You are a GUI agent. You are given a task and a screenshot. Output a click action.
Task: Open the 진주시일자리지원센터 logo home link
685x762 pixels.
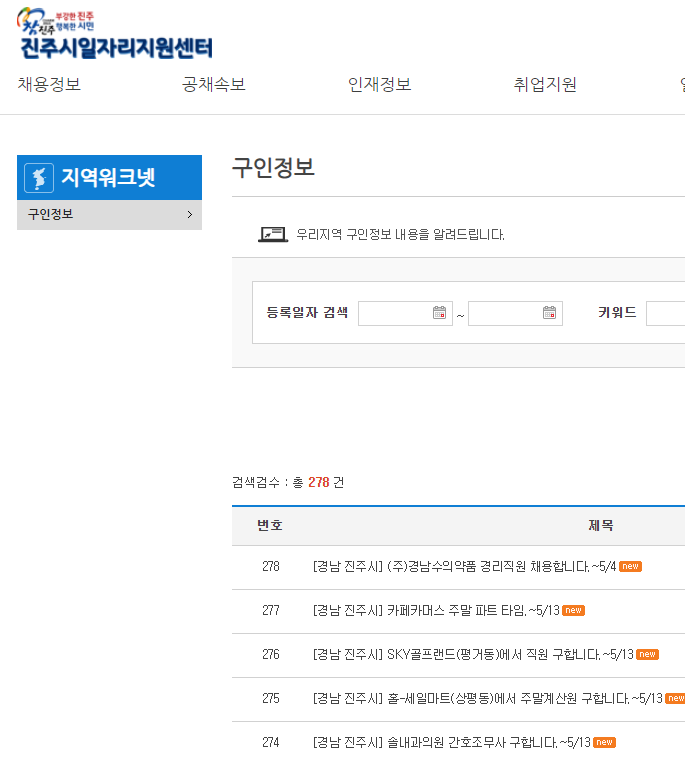(x=115, y=34)
